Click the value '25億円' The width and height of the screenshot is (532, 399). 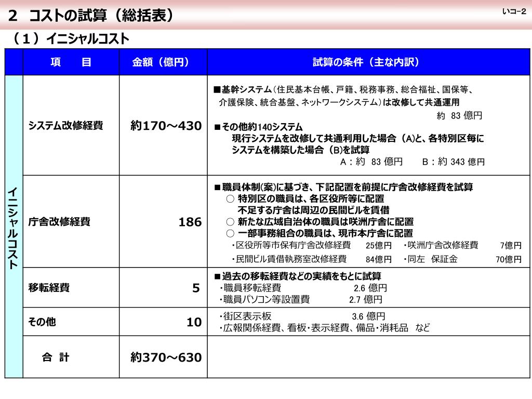[379, 245]
